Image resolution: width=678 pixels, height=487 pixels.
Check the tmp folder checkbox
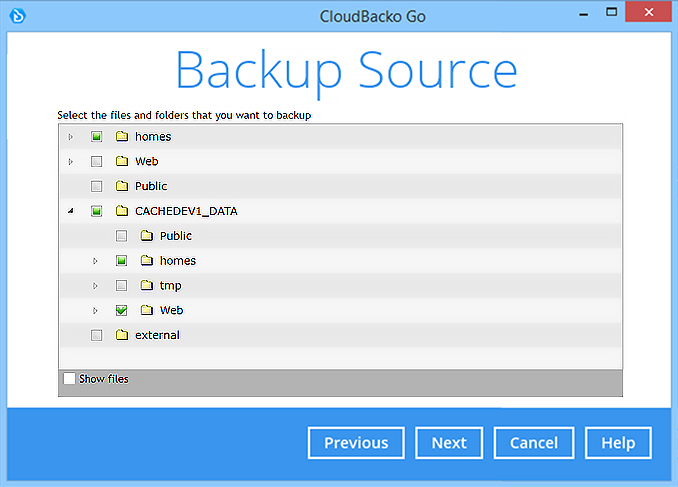pyautogui.click(x=122, y=285)
